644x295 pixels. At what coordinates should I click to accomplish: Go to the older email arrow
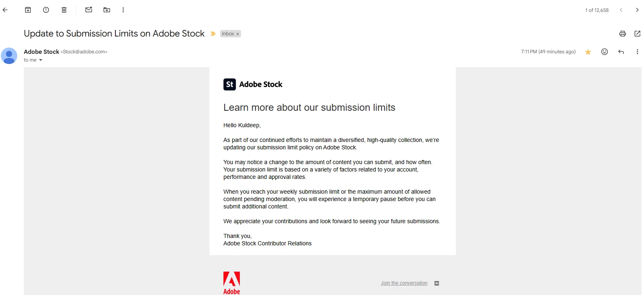point(637,10)
